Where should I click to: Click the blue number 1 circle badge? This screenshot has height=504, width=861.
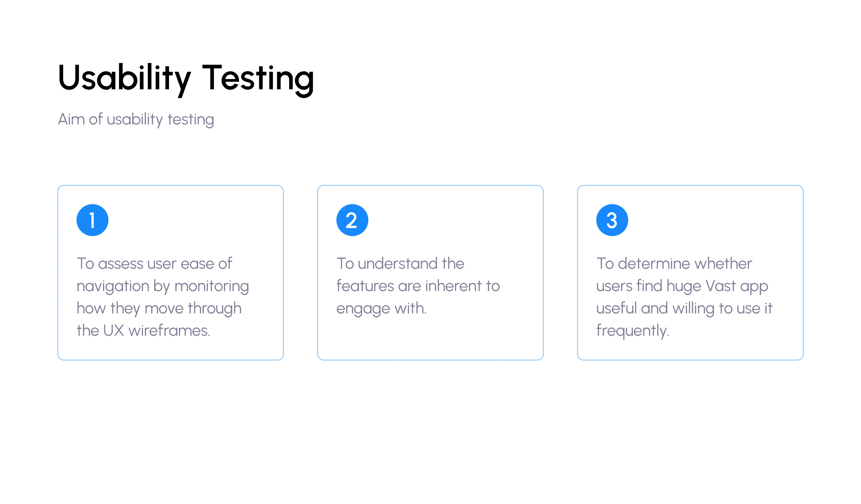pyautogui.click(x=92, y=220)
